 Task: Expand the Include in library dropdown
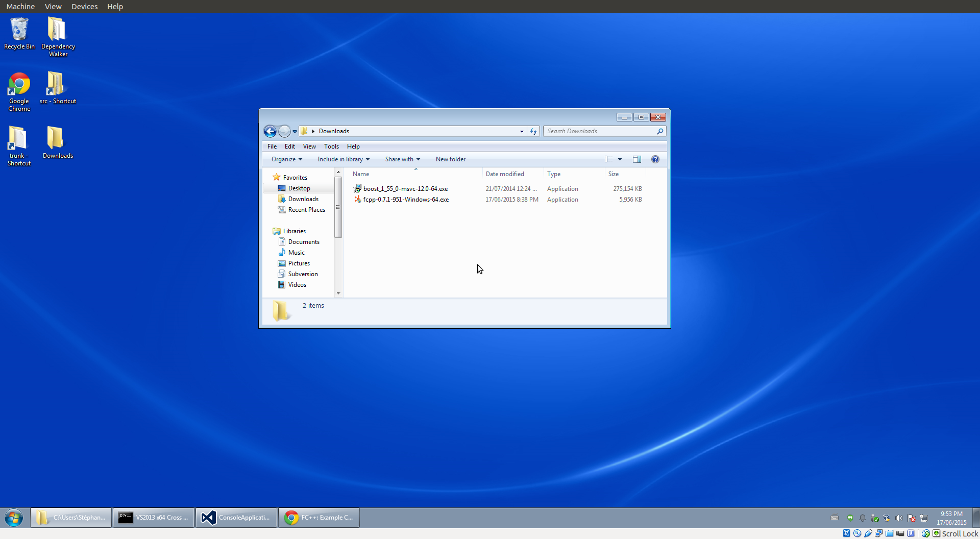pyautogui.click(x=344, y=159)
